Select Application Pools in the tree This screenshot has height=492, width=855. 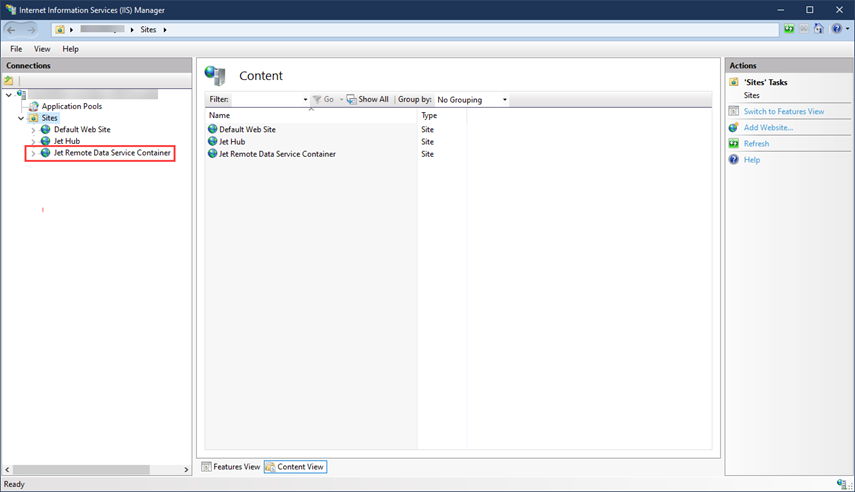[71, 106]
